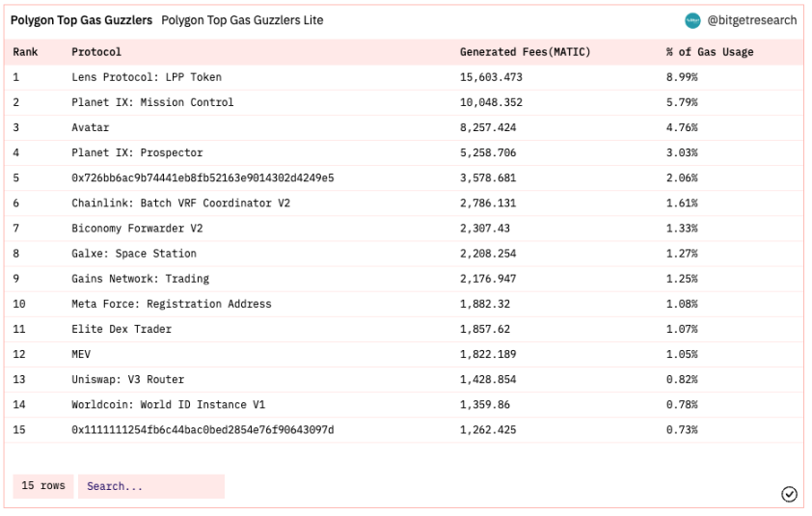Click the 5.79% gas usage cell

coord(682,102)
